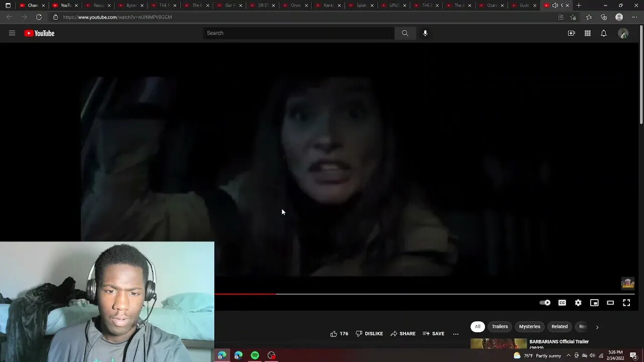The height and width of the screenshot is (362, 644).
Task: Open browser Collections
Action: point(604,17)
